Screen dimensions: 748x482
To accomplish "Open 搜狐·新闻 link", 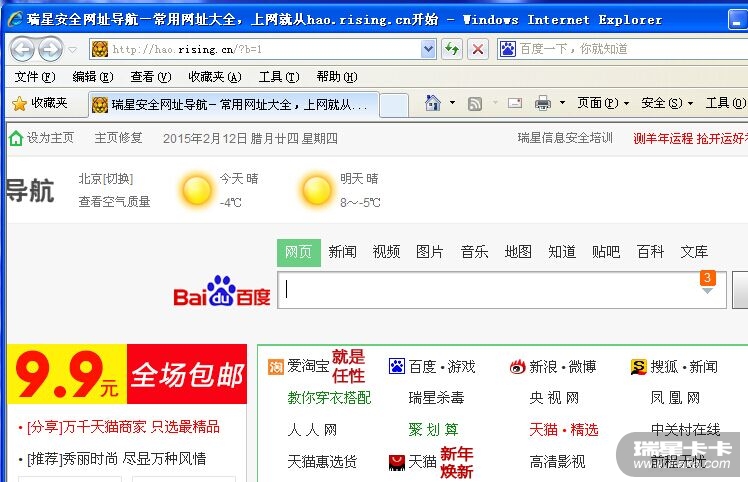I will tap(674, 367).
